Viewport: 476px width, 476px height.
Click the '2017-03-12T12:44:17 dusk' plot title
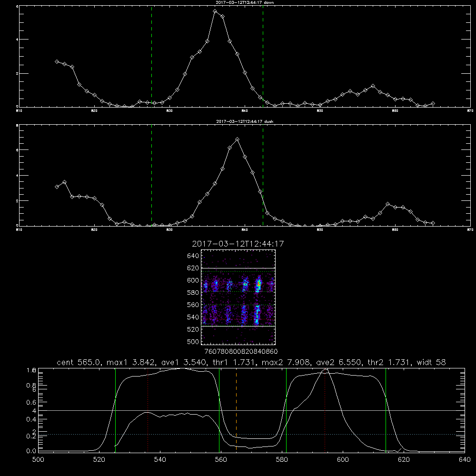click(245, 121)
